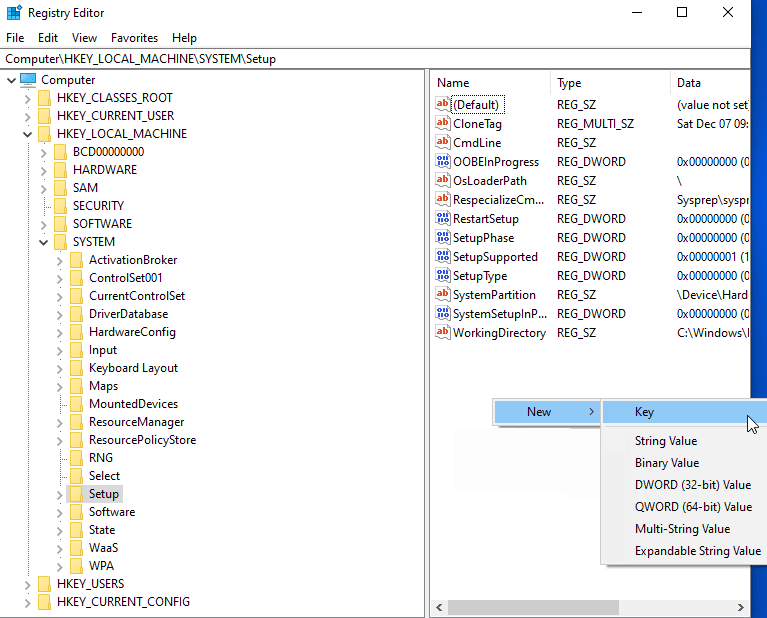Click the string icon beside CloneTag
Image resolution: width=767 pixels, height=618 pixels.
[x=443, y=123]
